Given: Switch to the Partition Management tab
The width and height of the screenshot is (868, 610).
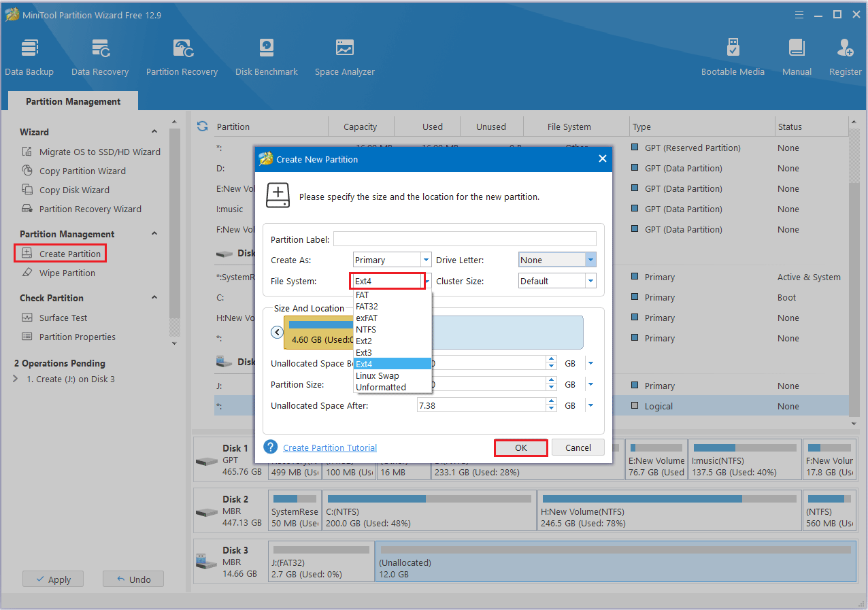Looking at the screenshot, I should (x=73, y=101).
